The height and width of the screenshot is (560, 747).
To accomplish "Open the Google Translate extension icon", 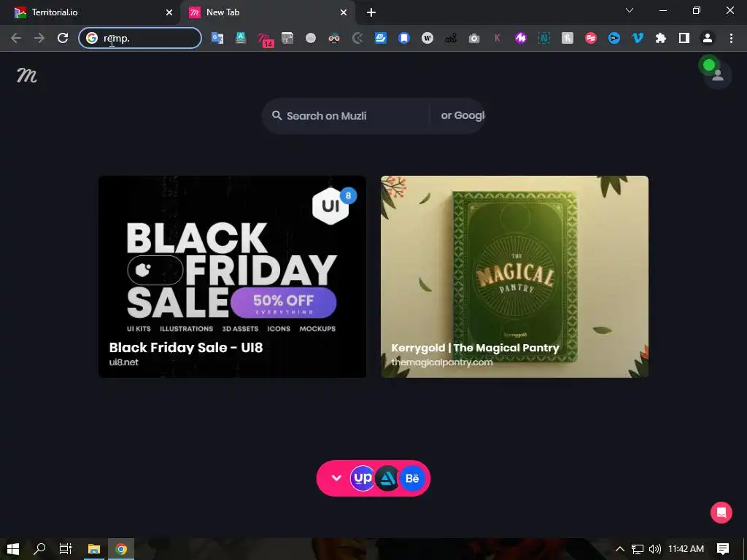I will click(x=217, y=38).
